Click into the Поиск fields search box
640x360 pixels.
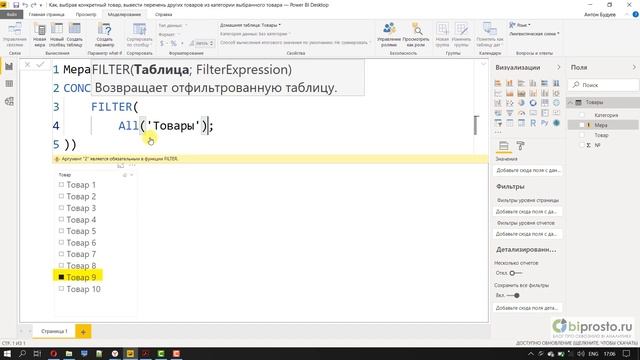(x=603, y=85)
